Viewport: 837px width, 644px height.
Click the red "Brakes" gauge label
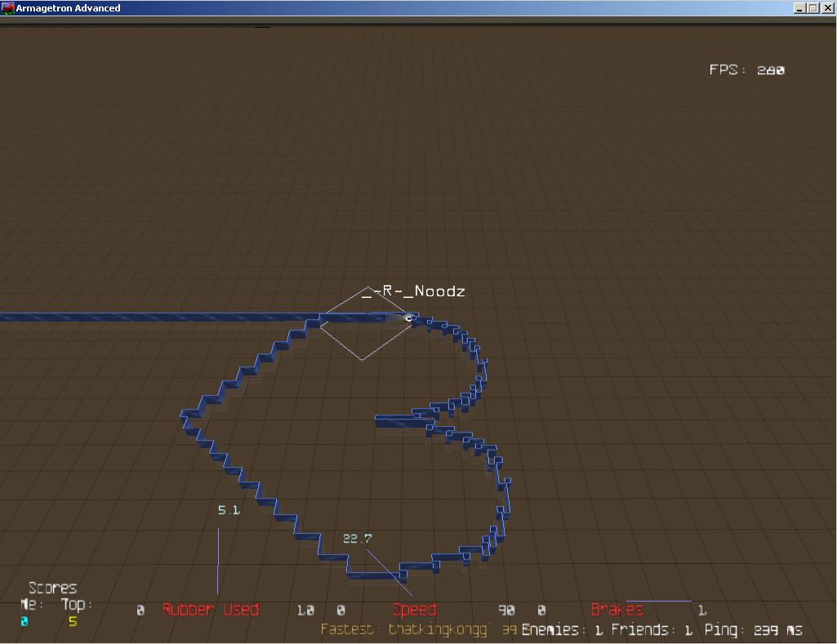click(x=617, y=610)
